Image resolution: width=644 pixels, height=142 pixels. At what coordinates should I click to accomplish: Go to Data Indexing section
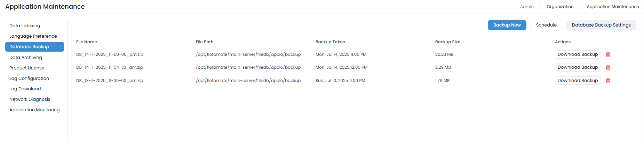point(25,26)
